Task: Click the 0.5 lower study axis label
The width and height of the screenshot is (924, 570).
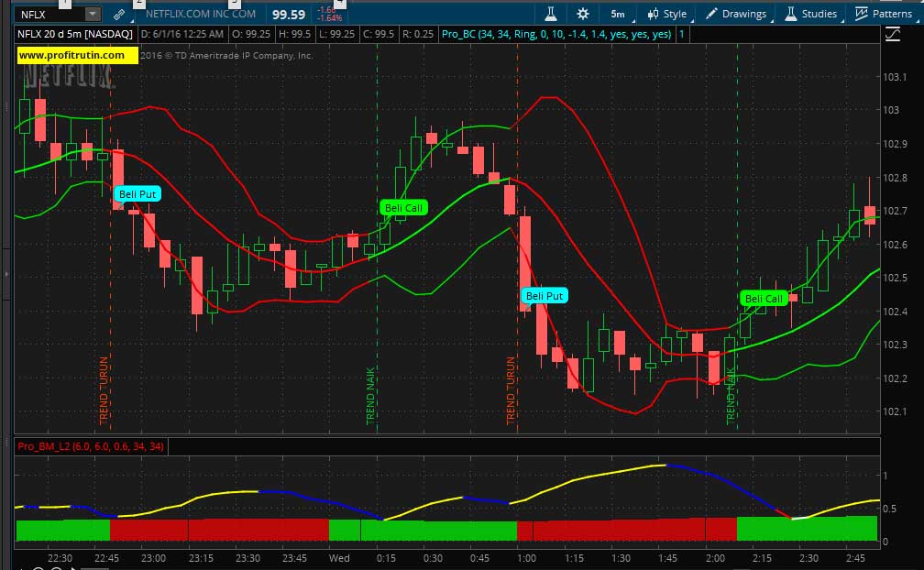Action: [x=892, y=509]
